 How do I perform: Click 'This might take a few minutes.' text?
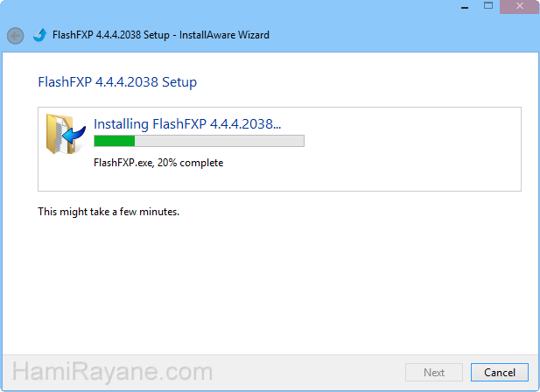pyautogui.click(x=109, y=212)
